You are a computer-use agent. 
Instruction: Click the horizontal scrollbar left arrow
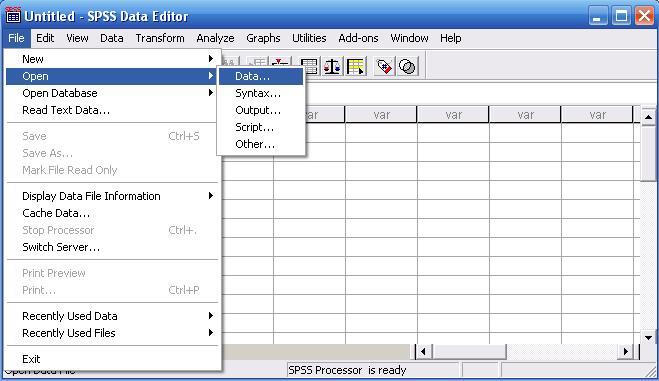[x=423, y=352]
